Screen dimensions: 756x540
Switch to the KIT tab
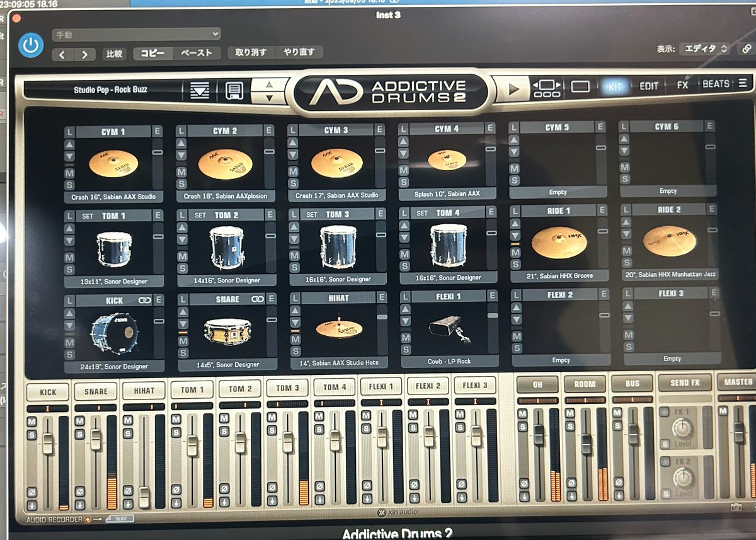tap(615, 86)
